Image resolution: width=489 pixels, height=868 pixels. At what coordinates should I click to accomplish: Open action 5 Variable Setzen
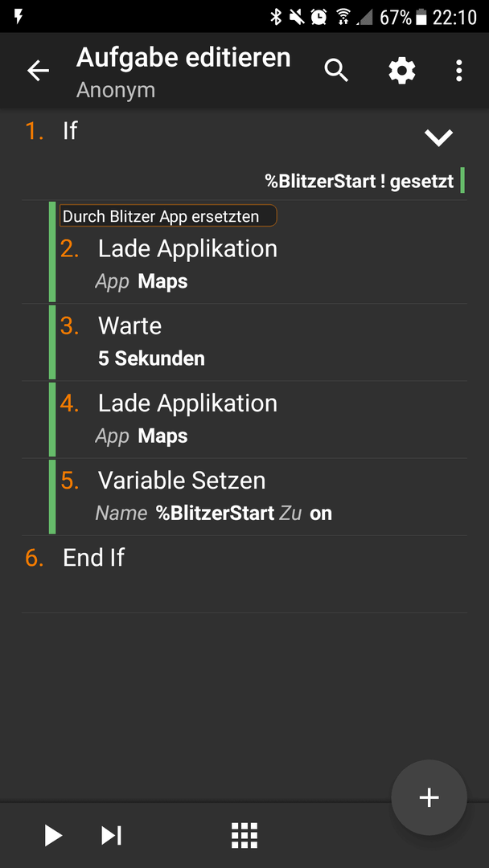257,497
